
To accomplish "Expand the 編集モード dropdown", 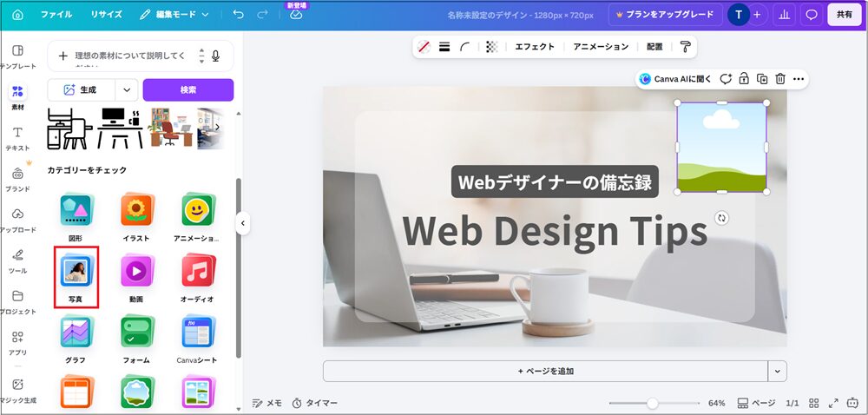I will click(x=174, y=15).
